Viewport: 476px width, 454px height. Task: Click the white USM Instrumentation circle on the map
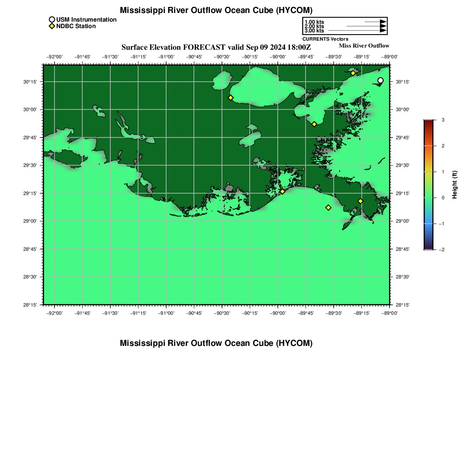[380, 80]
